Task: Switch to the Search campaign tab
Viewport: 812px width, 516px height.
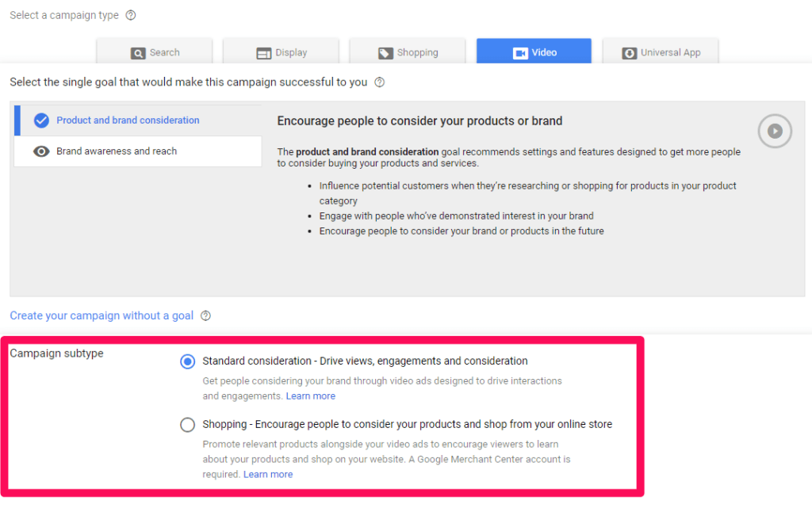Action: [155, 52]
